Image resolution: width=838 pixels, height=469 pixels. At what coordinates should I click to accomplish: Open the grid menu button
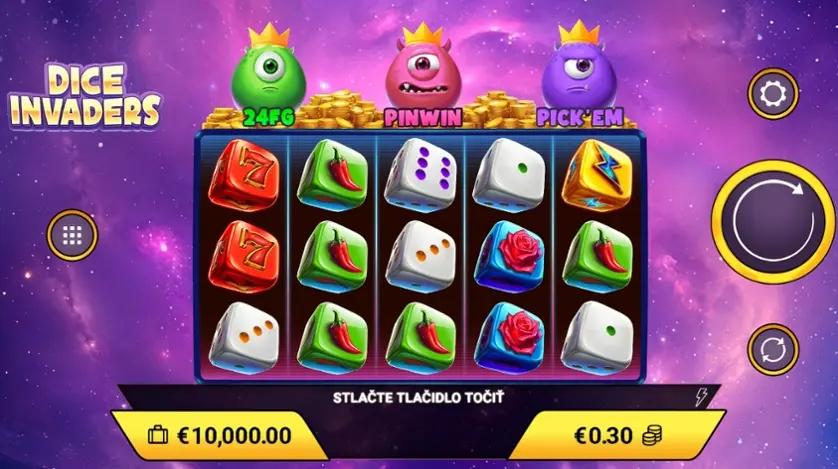(x=72, y=235)
